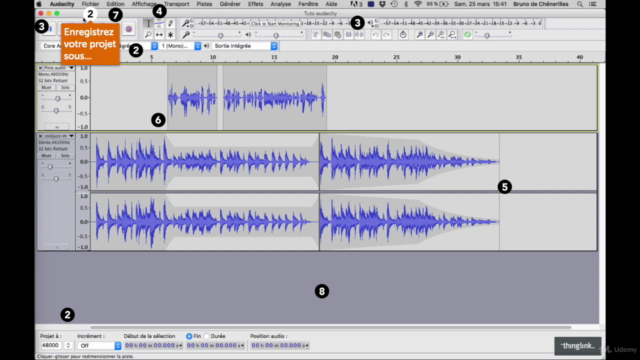Image resolution: width=640 pixels, height=360 pixels.
Task: Click the Wi-Fi icon in menu bar
Action: coord(418,4)
